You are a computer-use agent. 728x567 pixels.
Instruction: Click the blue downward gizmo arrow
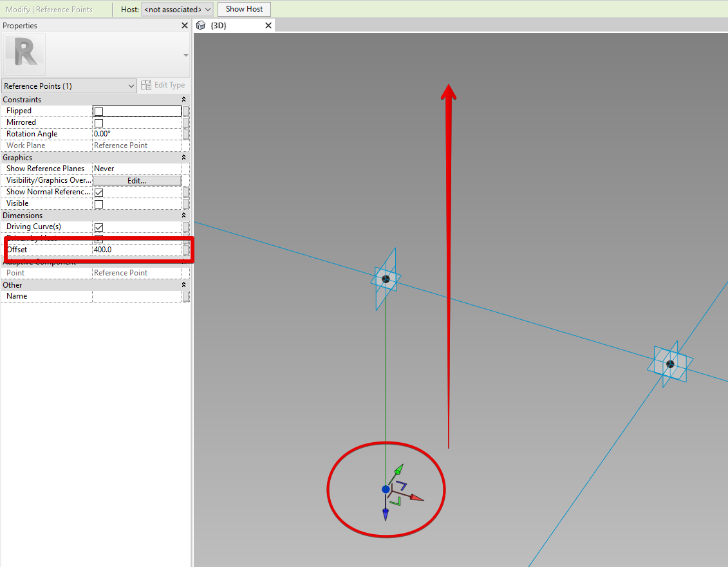pos(386,514)
